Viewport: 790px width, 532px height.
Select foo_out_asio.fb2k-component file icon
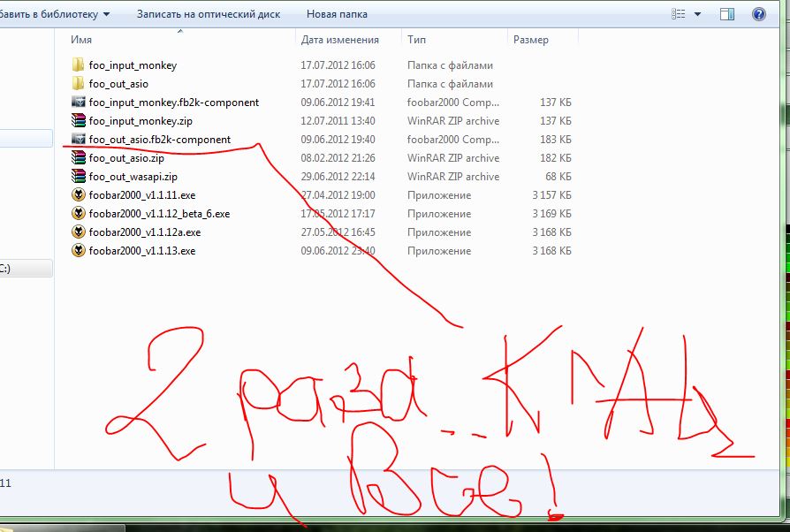tap(78, 139)
